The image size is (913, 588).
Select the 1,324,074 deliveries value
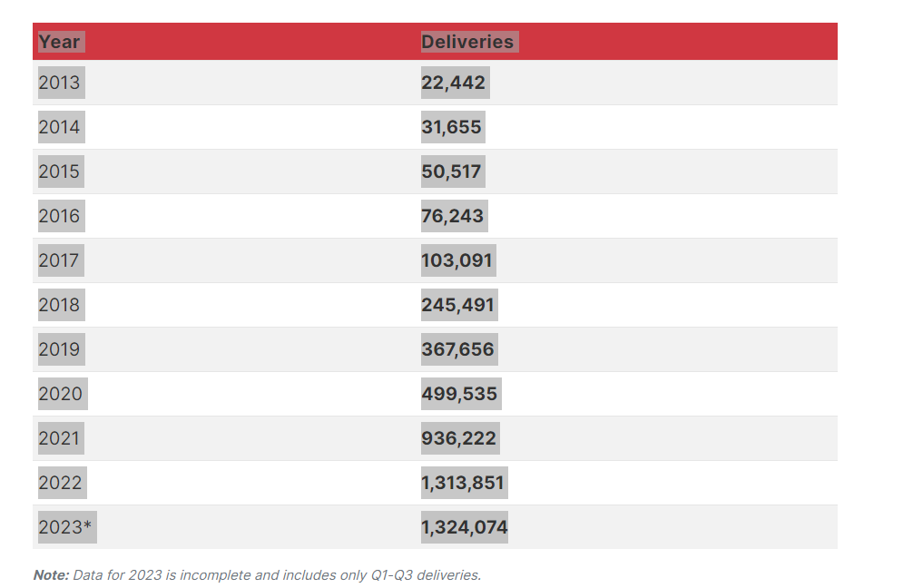click(464, 527)
